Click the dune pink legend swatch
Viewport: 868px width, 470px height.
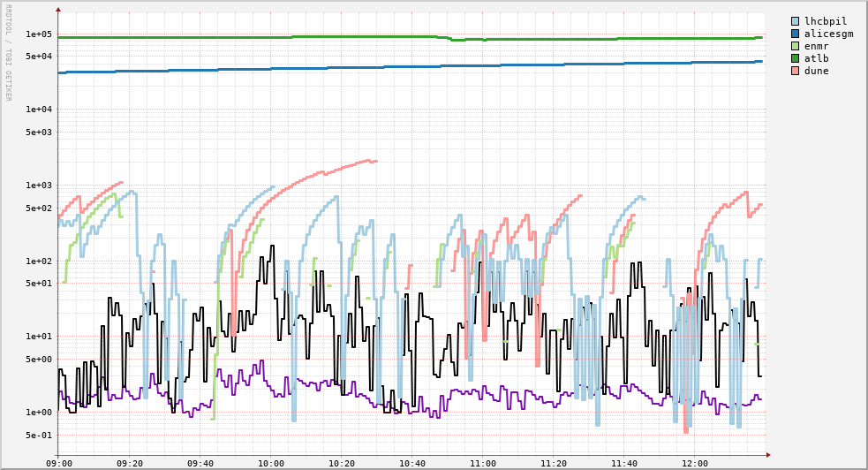click(796, 71)
